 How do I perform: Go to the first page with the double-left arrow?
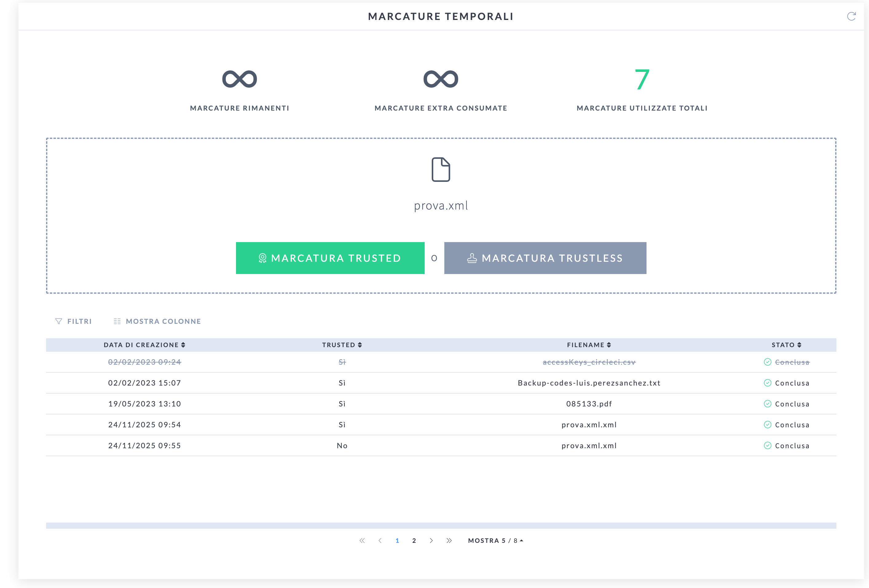pyautogui.click(x=362, y=540)
